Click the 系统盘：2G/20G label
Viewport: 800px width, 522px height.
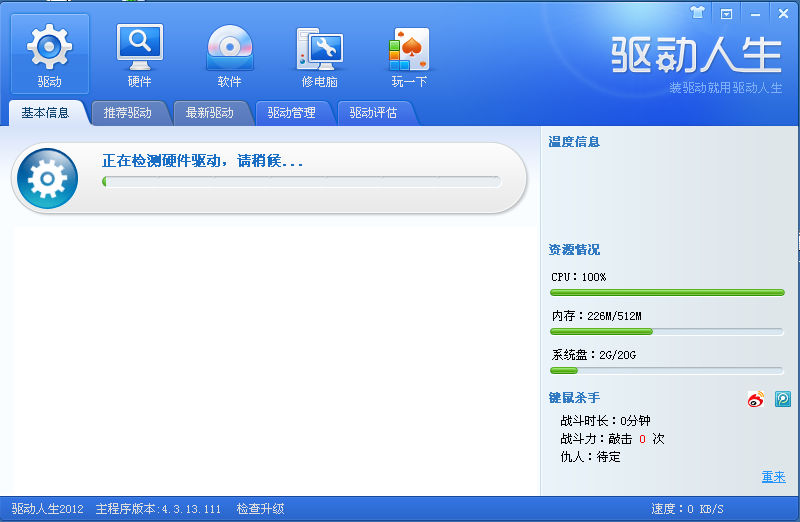(594, 355)
